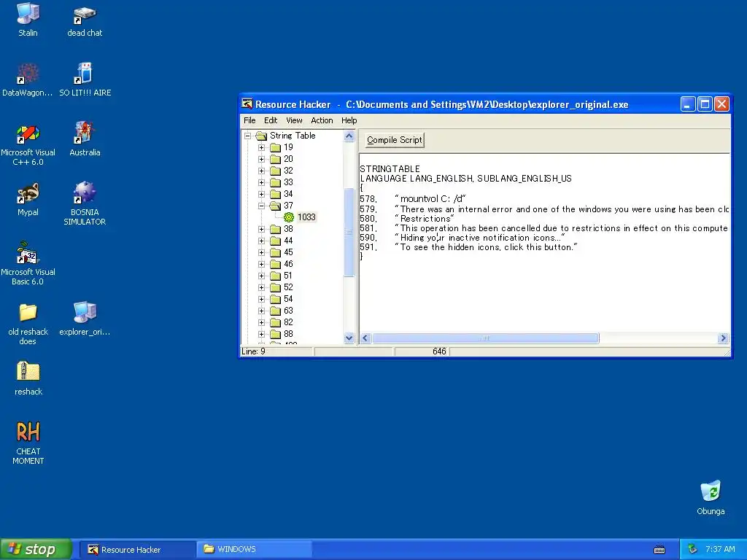Open the File menu
Image resolution: width=747 pixels, height=560 pixels.
point(249,120)
